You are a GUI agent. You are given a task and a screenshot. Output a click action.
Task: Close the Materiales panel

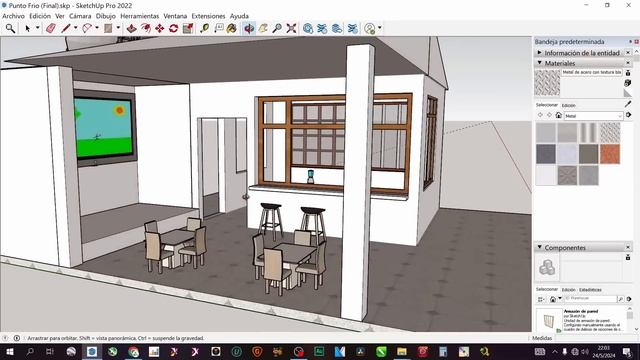pos(628,63)
